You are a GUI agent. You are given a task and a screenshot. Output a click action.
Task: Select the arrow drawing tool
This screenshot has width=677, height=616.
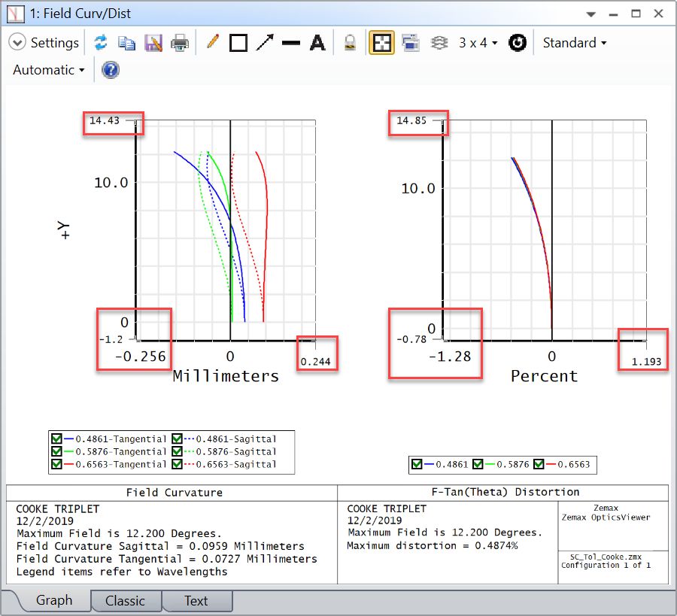(265, 43)
